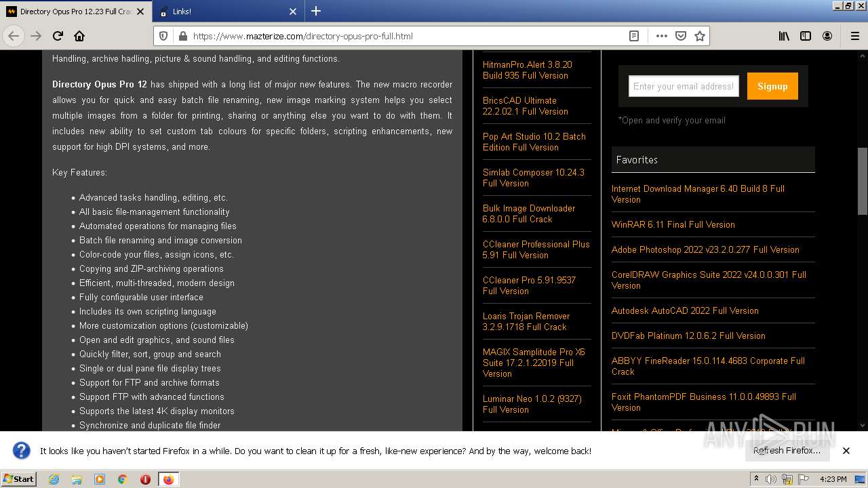Open Bulk Image Downloader link

click(529, 213)
